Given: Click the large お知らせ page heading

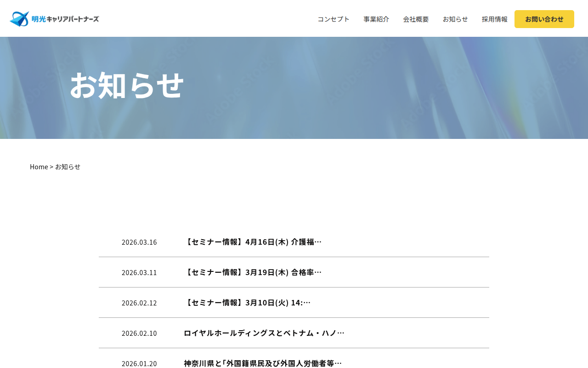Looking at the screenshot, I should 127,85.
